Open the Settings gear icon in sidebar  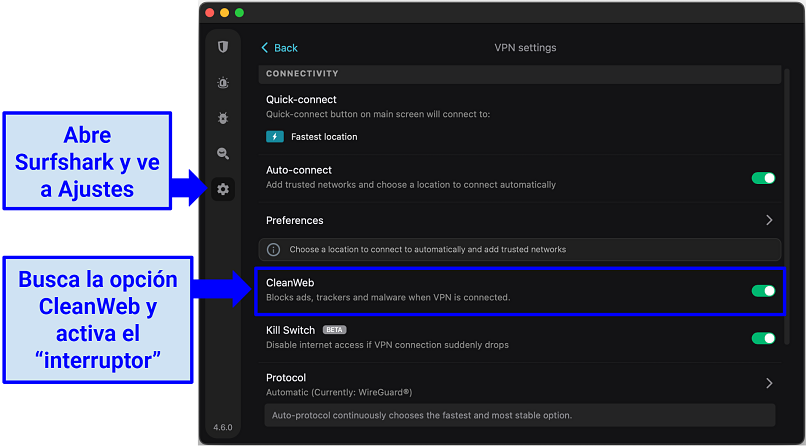coord(223,189)
